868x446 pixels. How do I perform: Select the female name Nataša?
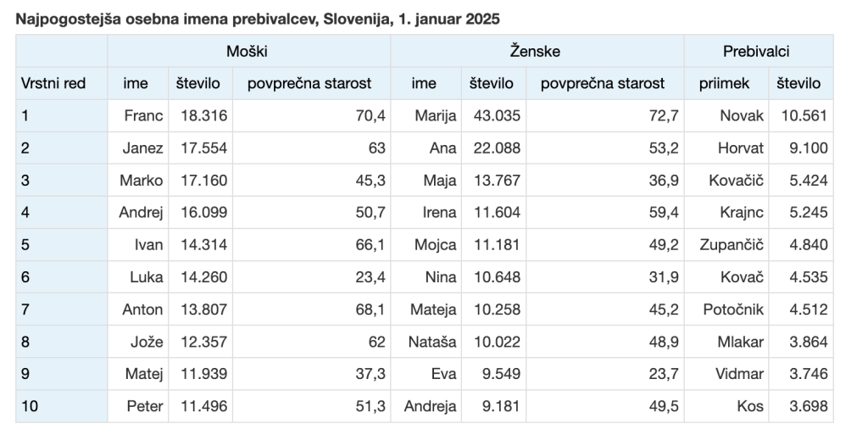pos(432,342)
